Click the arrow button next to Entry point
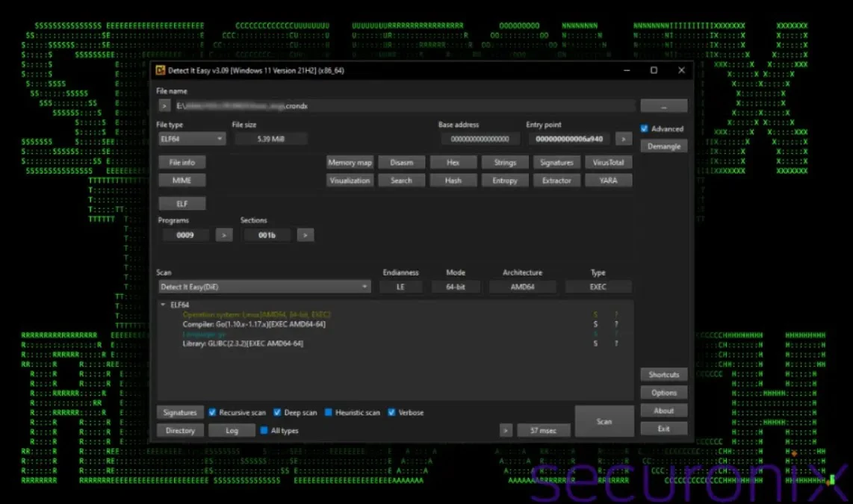The height and width of the screenshot is (504, 853). (x=624, y=139)
